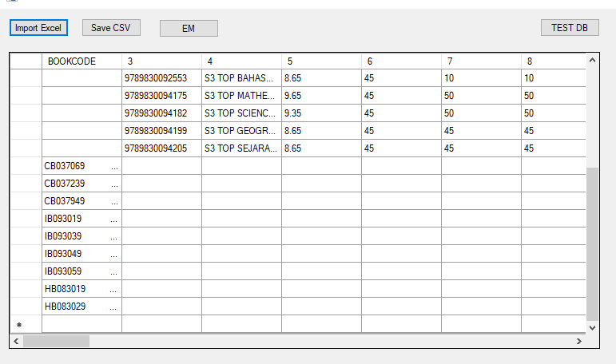Viewport: 616px width, 364px height.
Task: Click the vertical scrollbar thumb
Action: [592, 244]
